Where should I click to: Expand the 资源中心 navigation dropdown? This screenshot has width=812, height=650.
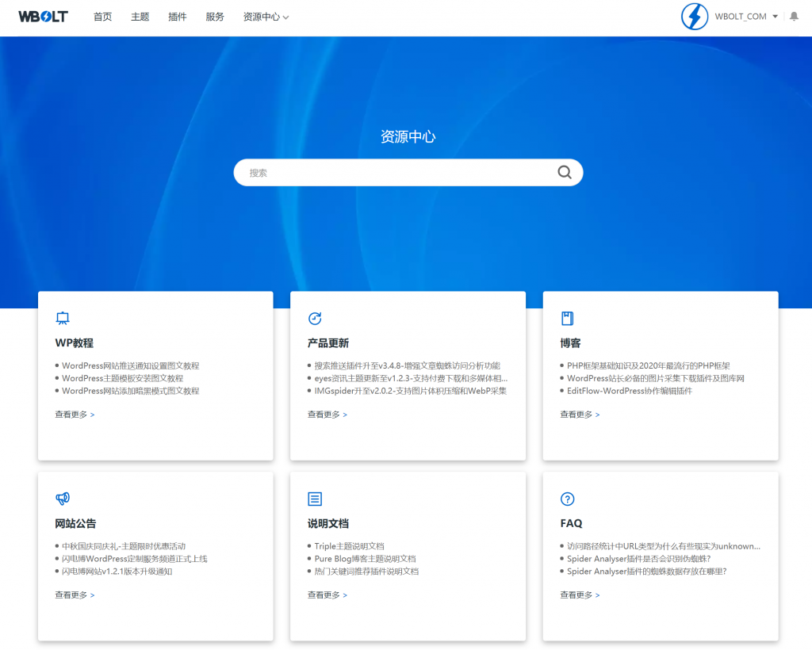[266, 16]
